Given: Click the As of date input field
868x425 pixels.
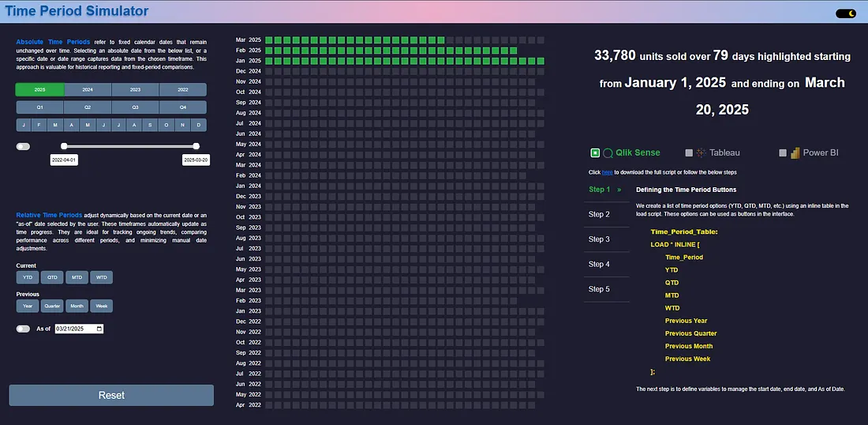Looking at the screenshot, I should [75, 329].
